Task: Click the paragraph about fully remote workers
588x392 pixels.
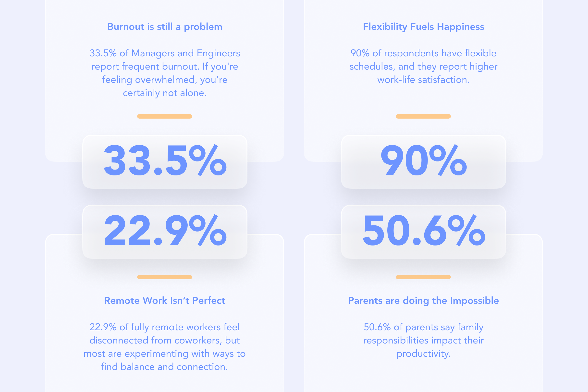Action: pyautogui.click(x=164, y=347)
